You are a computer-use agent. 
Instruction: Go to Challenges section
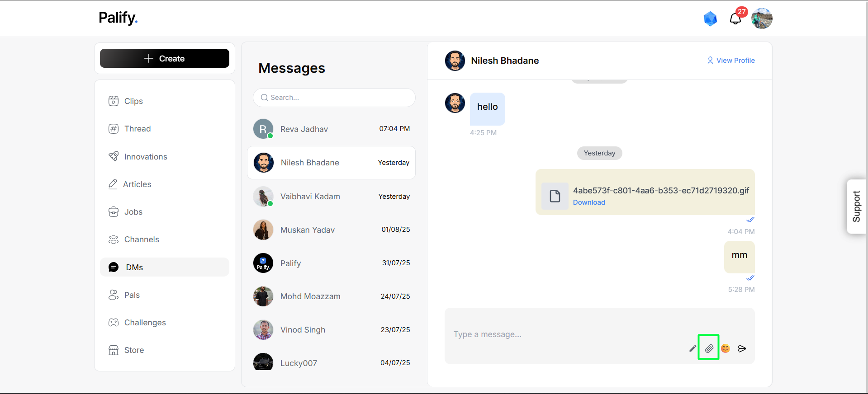pos(165,323)
